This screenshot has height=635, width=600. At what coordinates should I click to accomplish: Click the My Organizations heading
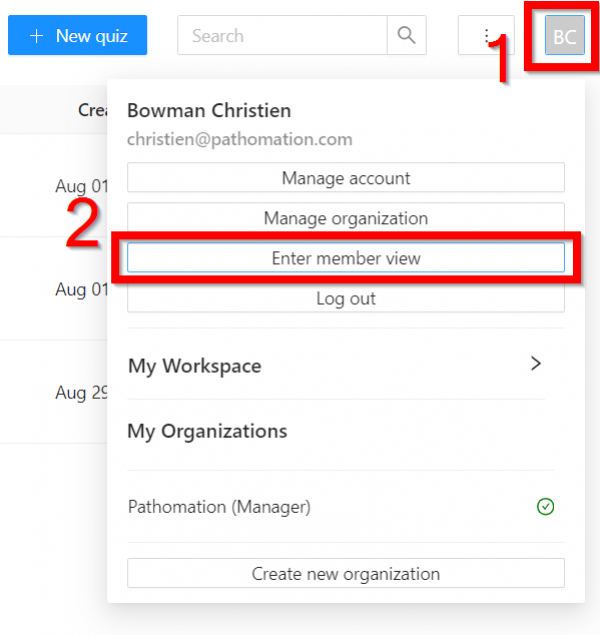(207, 431)
